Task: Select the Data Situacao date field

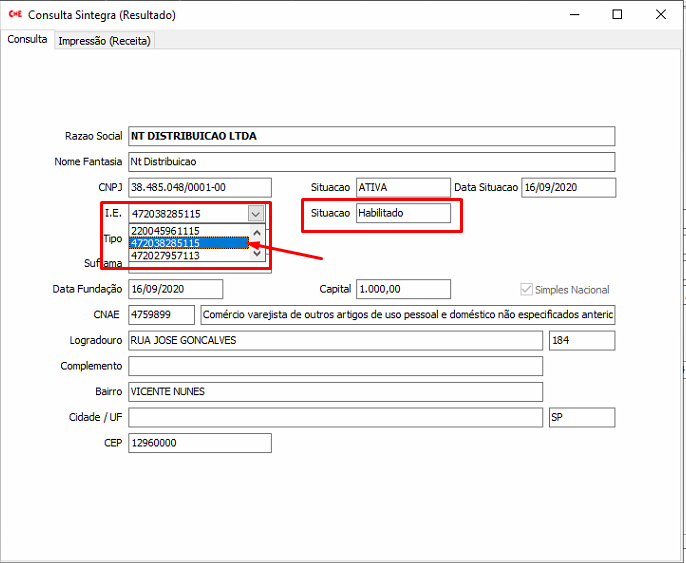Action: pos(568,188)
